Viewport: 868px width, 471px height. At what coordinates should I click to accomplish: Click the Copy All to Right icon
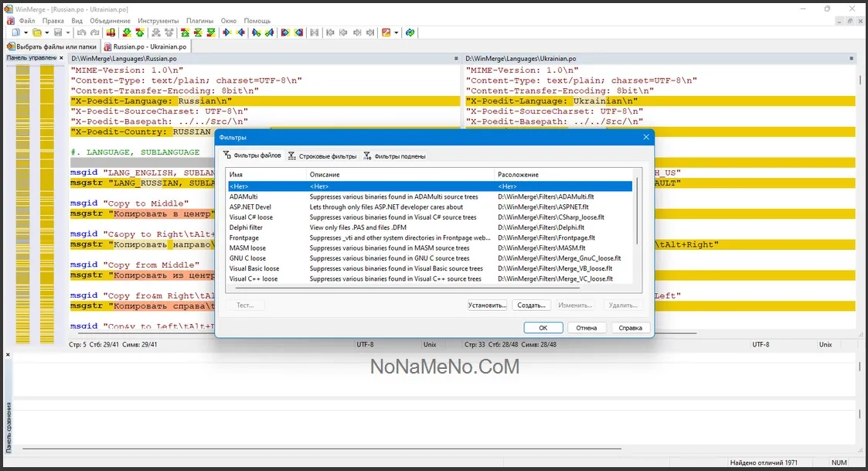coord(285,32)
